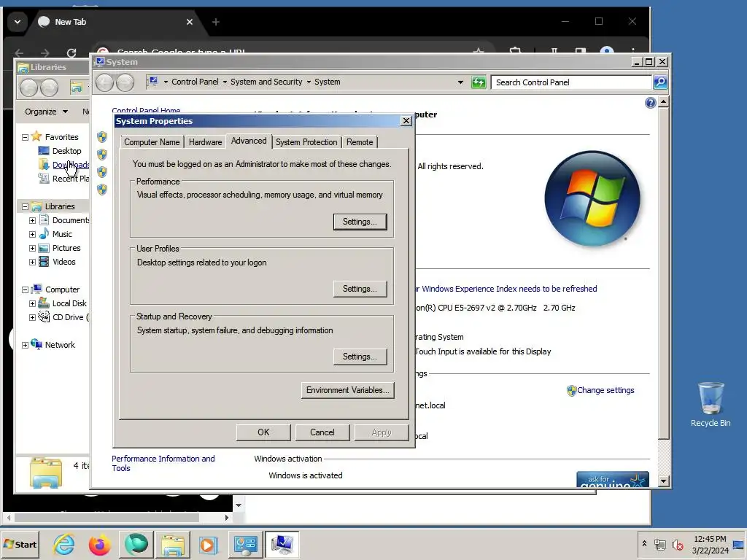Open Windows Media Player from taskbar
Viewport: 747px width, 560px height.
tap(209, 544)
